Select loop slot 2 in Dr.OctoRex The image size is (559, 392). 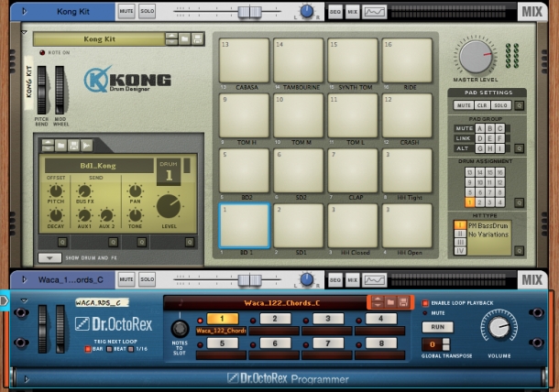click(x=275, y=319)
